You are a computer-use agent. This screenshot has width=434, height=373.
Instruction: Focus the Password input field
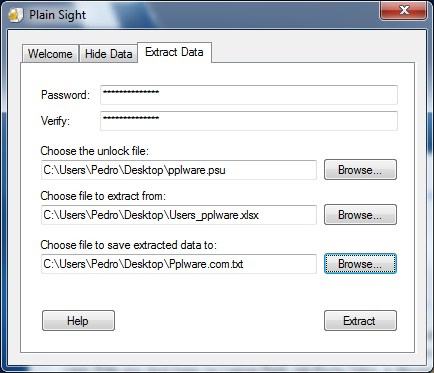(249, 95)
